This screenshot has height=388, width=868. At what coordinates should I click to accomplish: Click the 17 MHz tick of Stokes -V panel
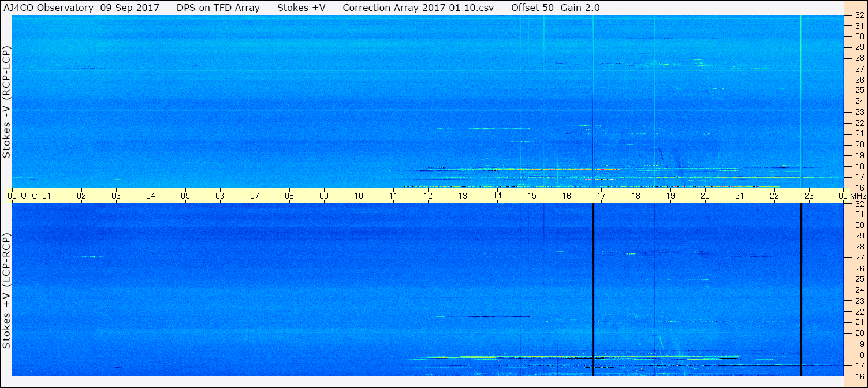[x=859, y=177]
